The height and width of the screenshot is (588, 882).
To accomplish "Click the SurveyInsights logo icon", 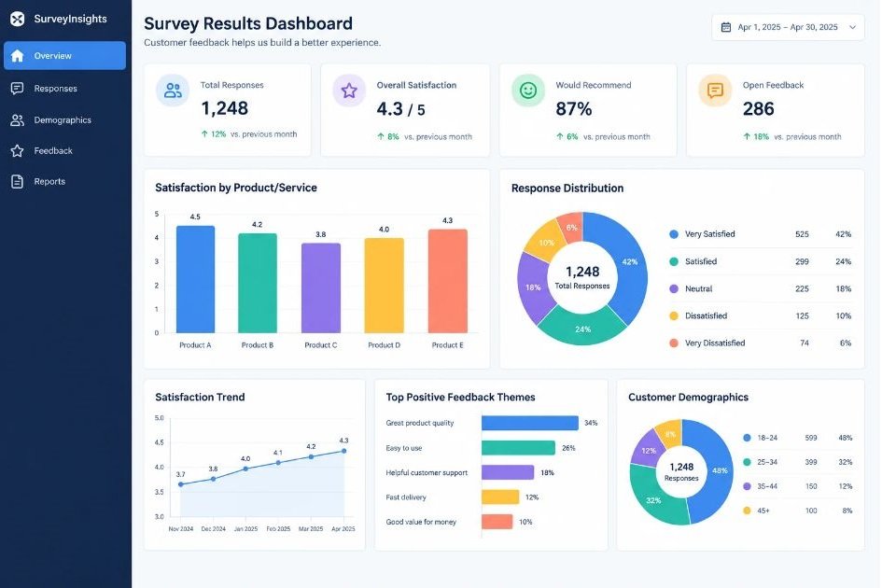I will [18, 19].
